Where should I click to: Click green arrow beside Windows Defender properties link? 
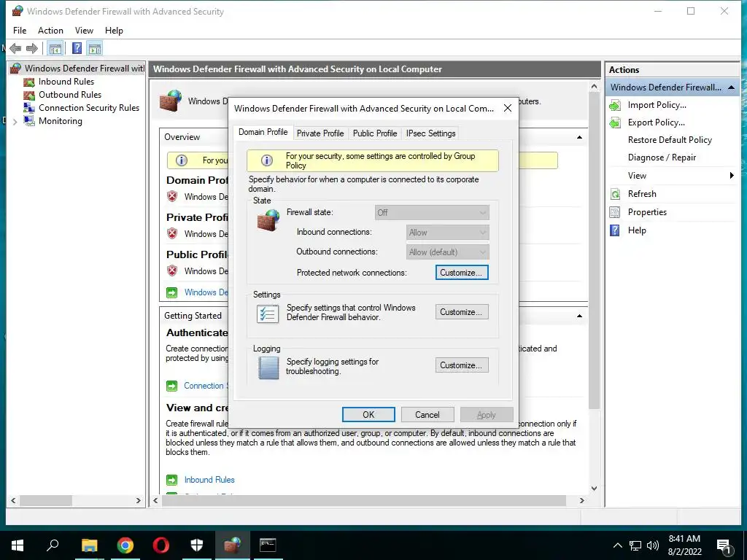point(171,292)
